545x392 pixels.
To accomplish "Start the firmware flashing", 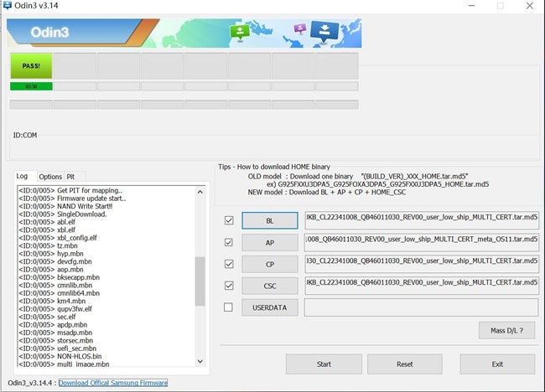I will click(x=324, y=364).
